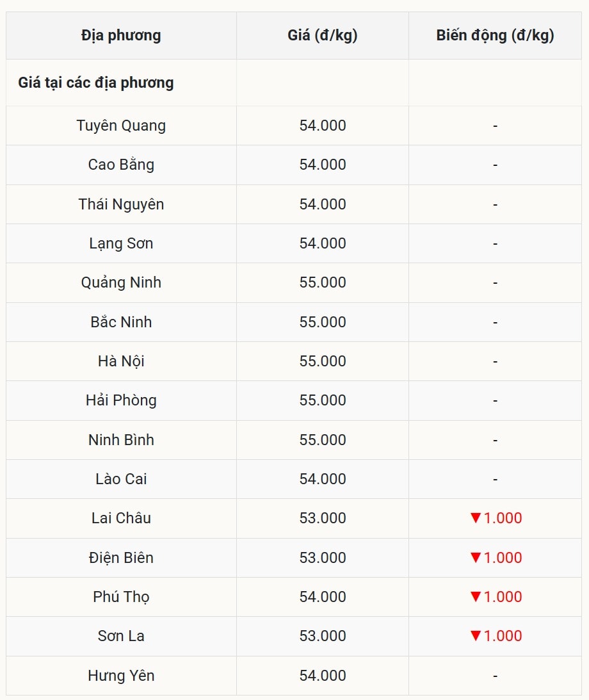Select the "Địa phương" column header
Screen dimensions: 589x700
pos(121,35)
